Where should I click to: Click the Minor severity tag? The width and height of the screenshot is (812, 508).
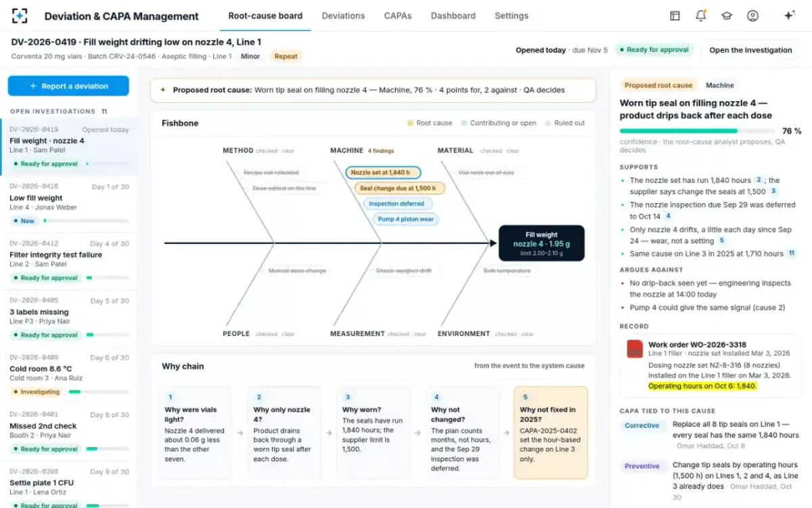tap(250, 56)
